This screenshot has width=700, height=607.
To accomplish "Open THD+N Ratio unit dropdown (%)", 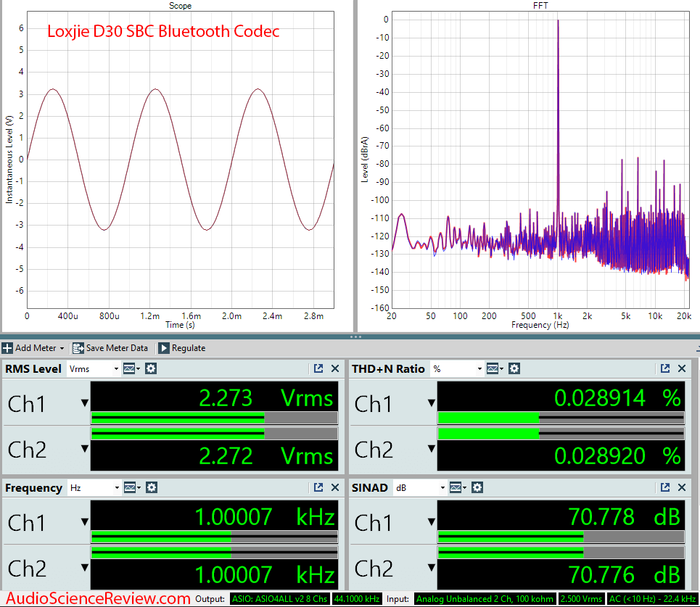I will coord(457,368).
